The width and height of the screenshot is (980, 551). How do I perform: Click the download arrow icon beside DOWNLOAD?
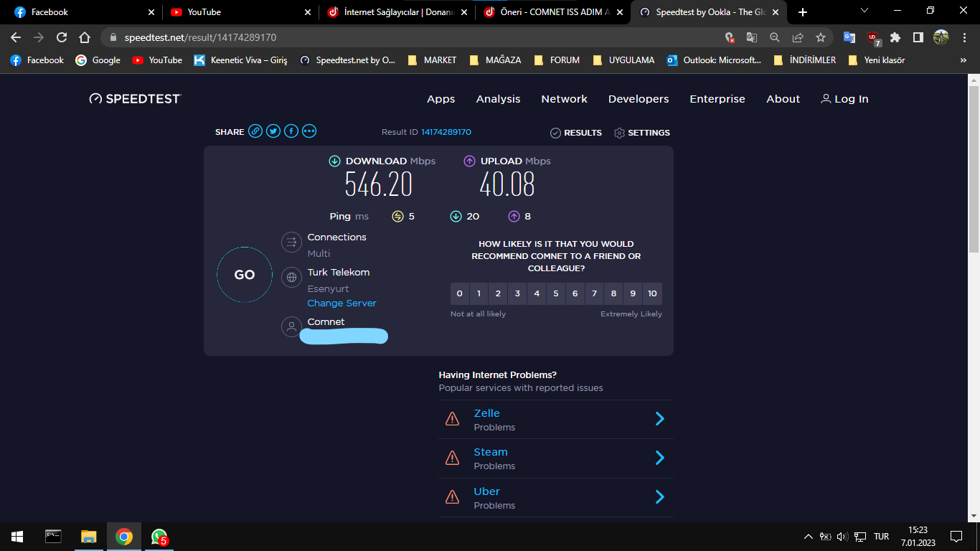point(334,161)
